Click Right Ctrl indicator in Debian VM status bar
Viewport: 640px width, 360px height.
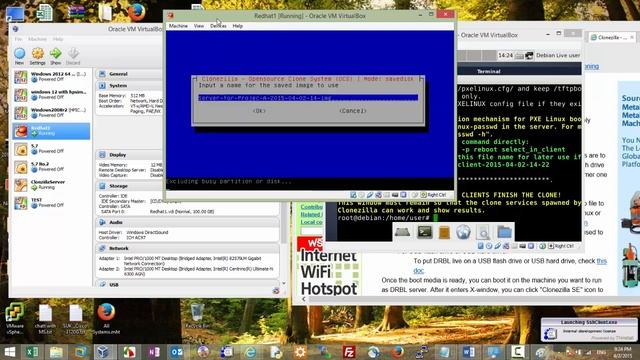coord(560,246)
